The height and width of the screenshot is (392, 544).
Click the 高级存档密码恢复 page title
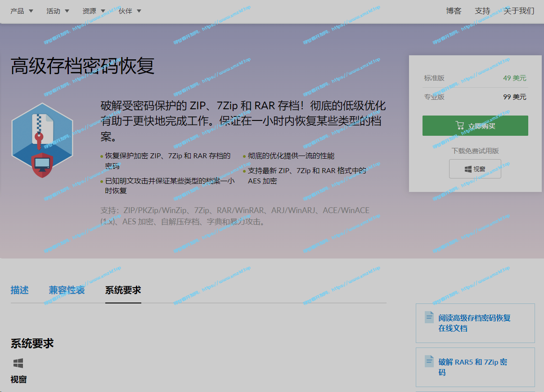pyautogui.click(x=82, y=66)
